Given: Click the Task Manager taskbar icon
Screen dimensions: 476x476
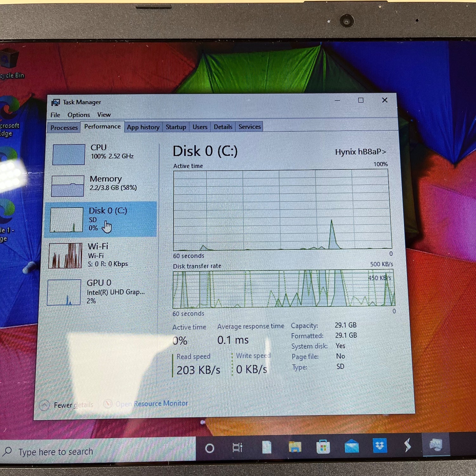Looking at the screenshot, I should coord(436,445).
